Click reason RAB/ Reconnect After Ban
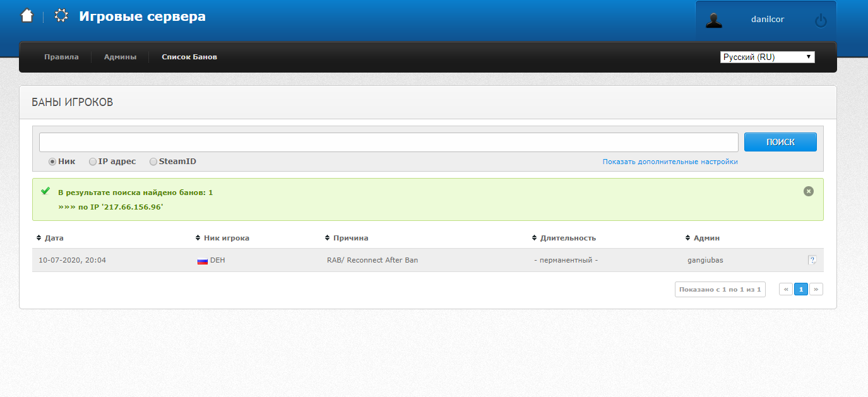The height and width of the screenshot is (397, 868). coord(372,260)
